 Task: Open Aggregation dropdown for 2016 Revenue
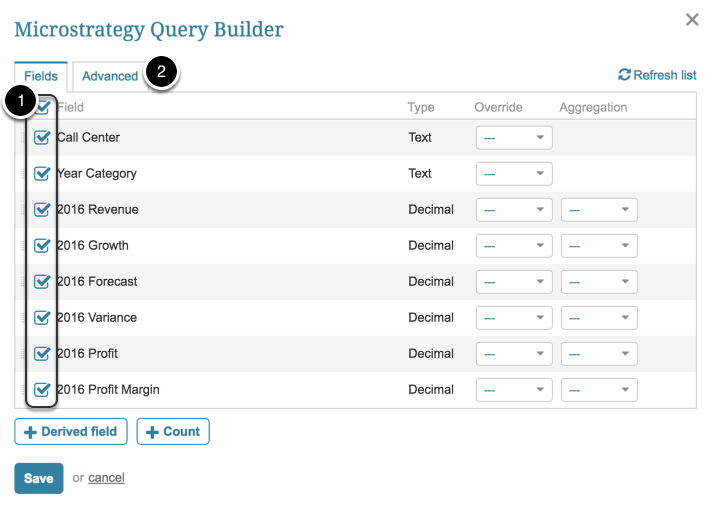599,210
